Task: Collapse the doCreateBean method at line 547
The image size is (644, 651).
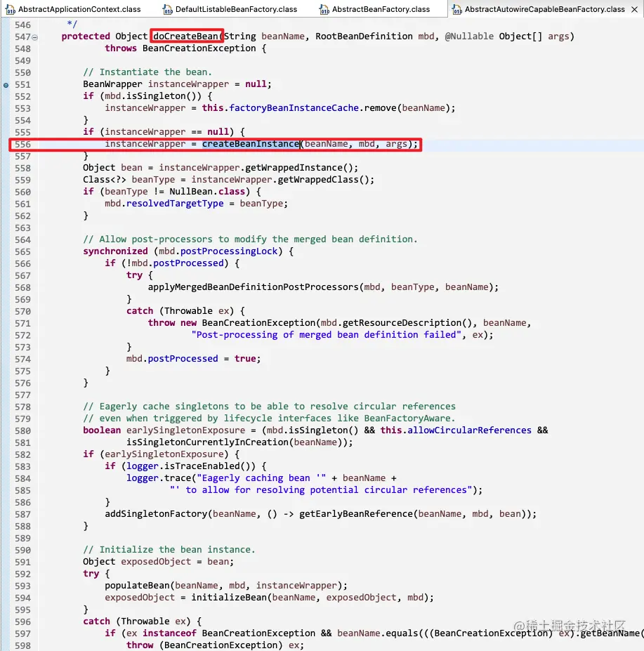Action: [35, 37]
